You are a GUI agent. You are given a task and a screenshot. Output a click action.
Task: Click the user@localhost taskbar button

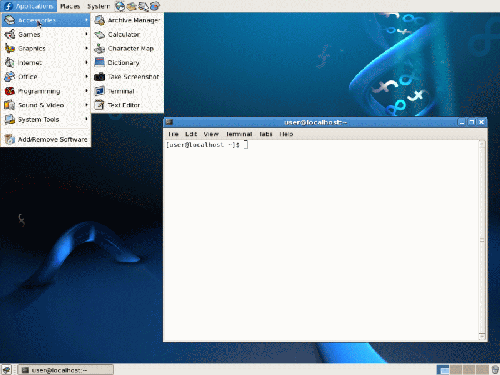[x=65, y=370]
